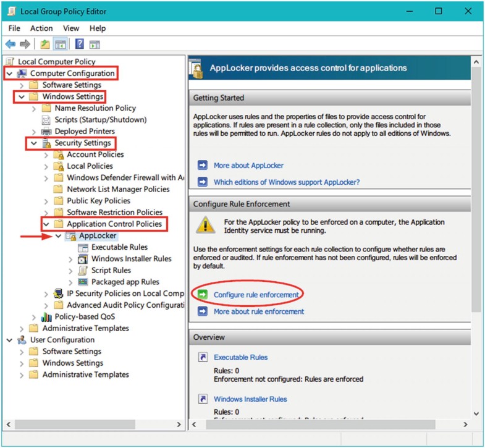The height and width of the screenshot is (448, 485).
Task: Open the Help menu
Action: pos(98,28)
